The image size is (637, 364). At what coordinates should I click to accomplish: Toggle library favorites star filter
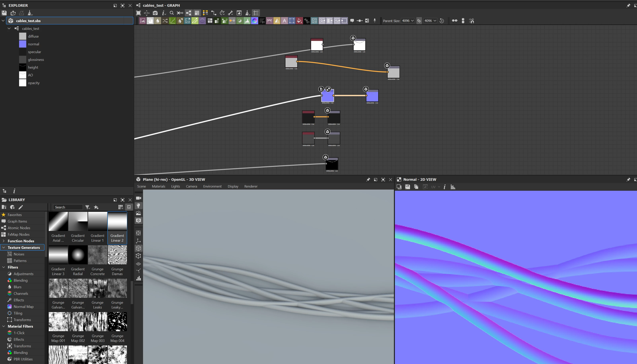click(96, 207)
